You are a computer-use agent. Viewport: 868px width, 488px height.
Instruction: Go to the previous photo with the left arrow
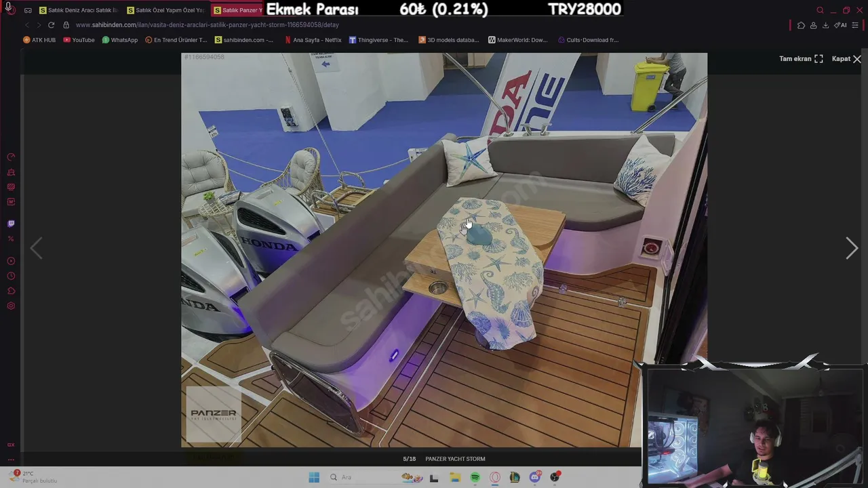click(36, 249)
